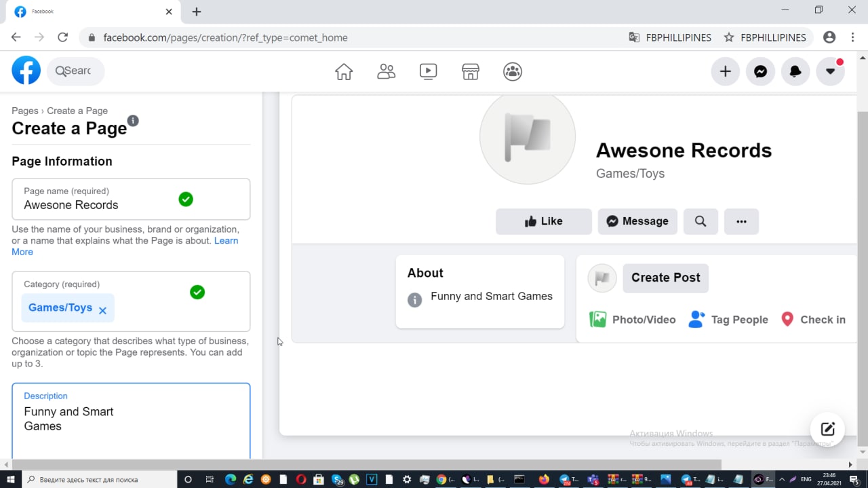Click the translate page icon in toolbar
Screen dimensions: 868x488
pyautogui.click(x=634, y=37)
